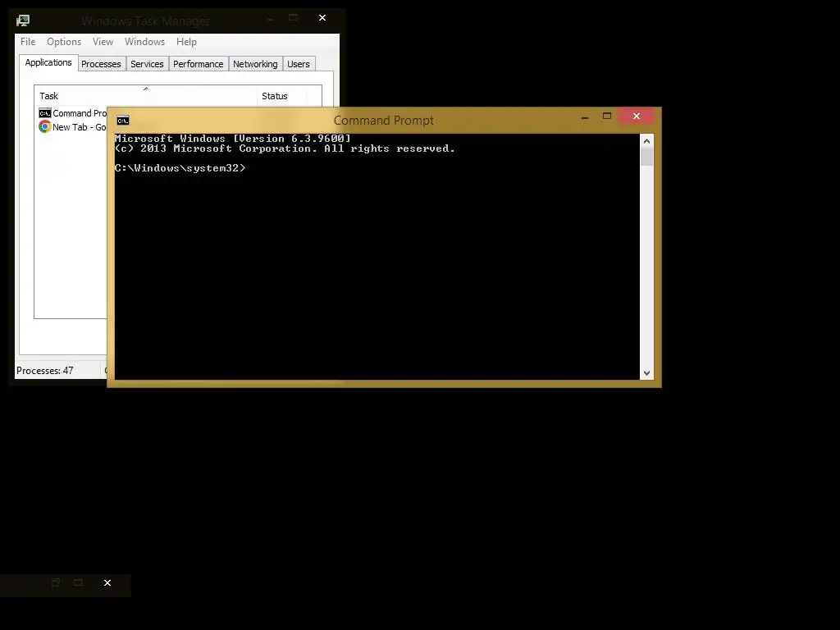Click the Processes: 47 status bar entry

click(x=45, y=371)
